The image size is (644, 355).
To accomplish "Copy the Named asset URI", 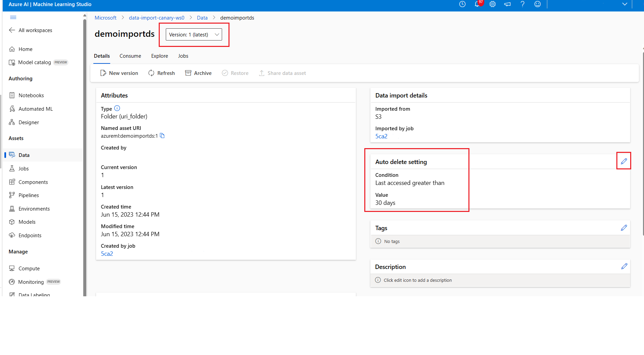I will [x=162, y=136].
